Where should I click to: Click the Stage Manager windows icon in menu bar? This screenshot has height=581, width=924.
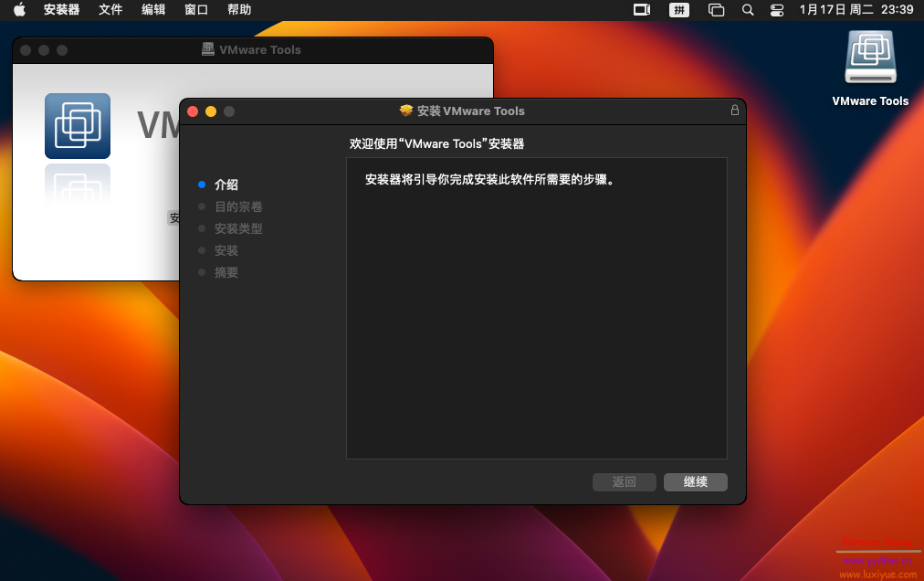(716, 9)
